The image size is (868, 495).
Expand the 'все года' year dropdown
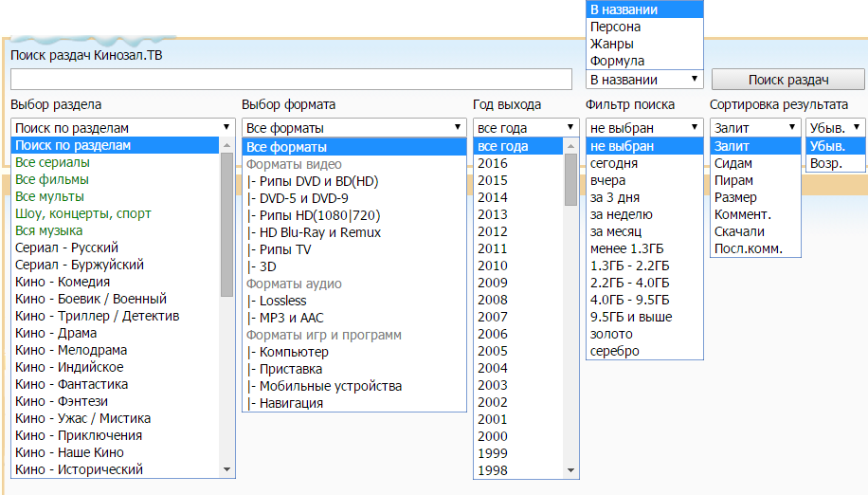526,127
